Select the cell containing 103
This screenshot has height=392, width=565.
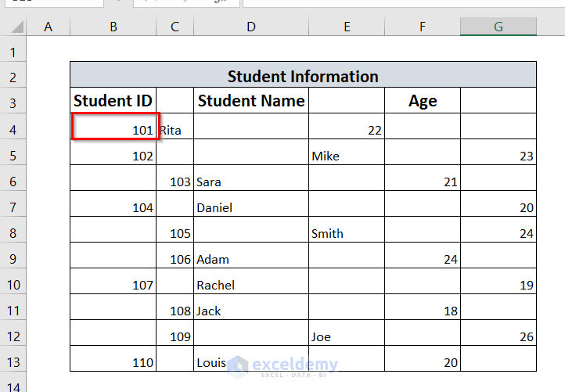tap(175, 178)
